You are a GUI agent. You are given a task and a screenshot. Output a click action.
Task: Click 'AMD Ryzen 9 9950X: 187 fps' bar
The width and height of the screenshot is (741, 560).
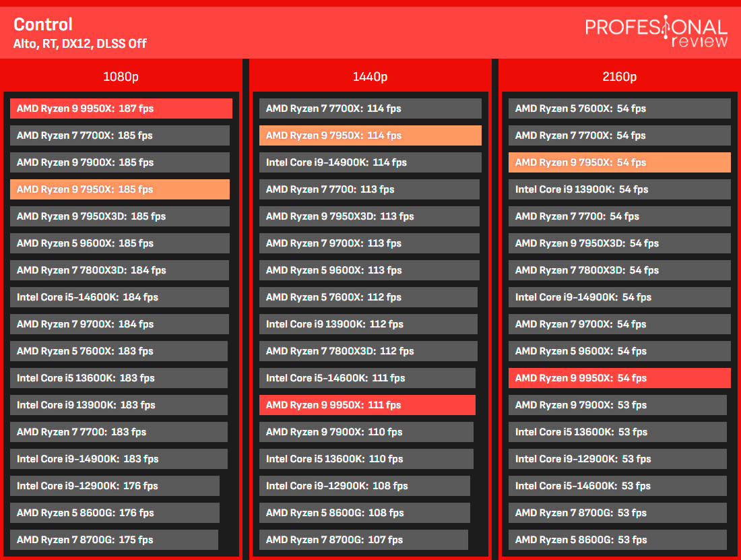[x=121, y=108]
